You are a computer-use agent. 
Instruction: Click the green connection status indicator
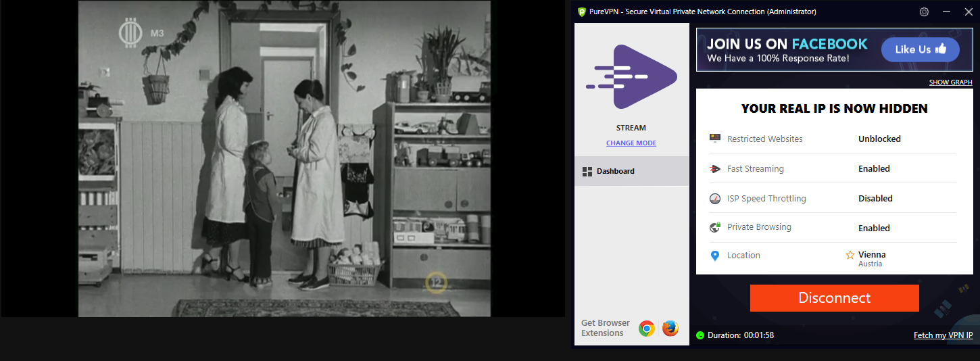[700, 335]
